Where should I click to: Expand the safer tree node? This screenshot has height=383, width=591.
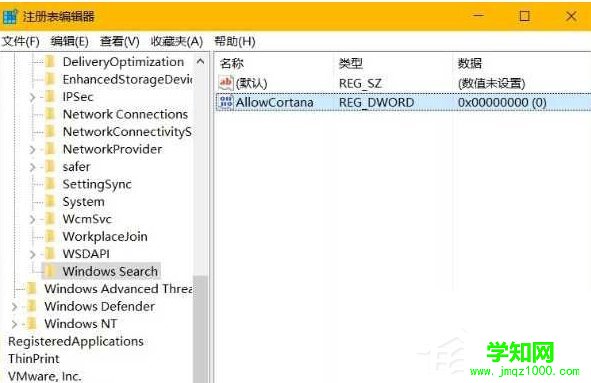tap(32, 167)
